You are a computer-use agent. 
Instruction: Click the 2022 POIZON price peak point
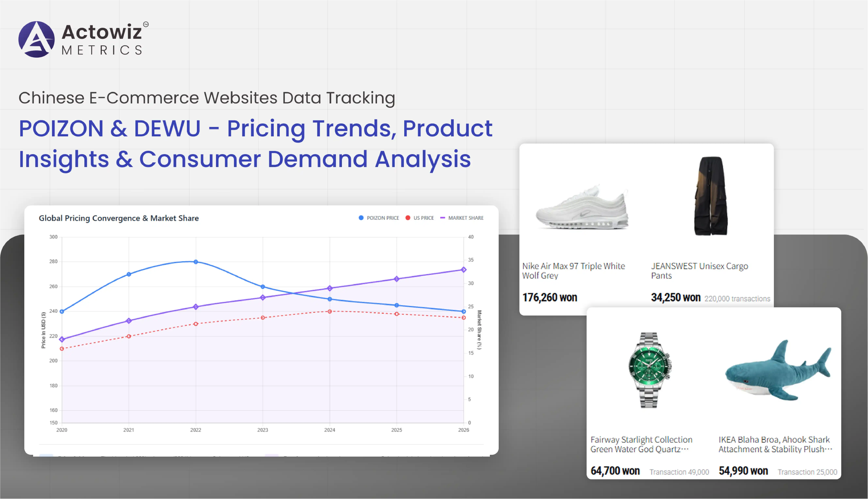pos(196,262)
